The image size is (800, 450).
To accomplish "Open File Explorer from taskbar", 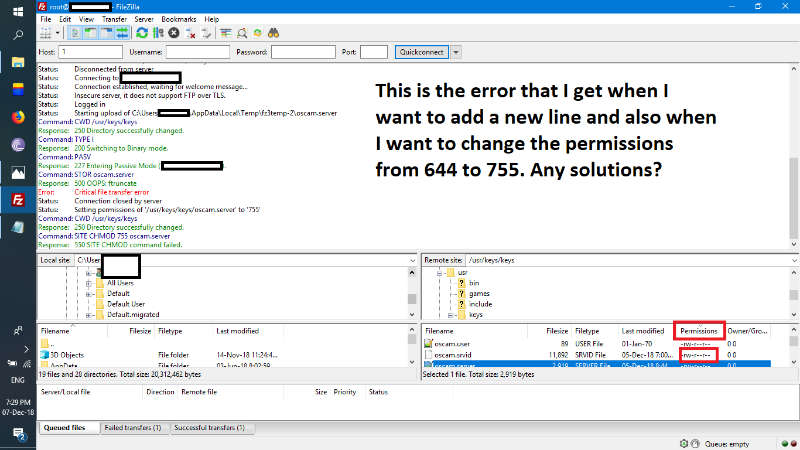I will pos(18,63).
